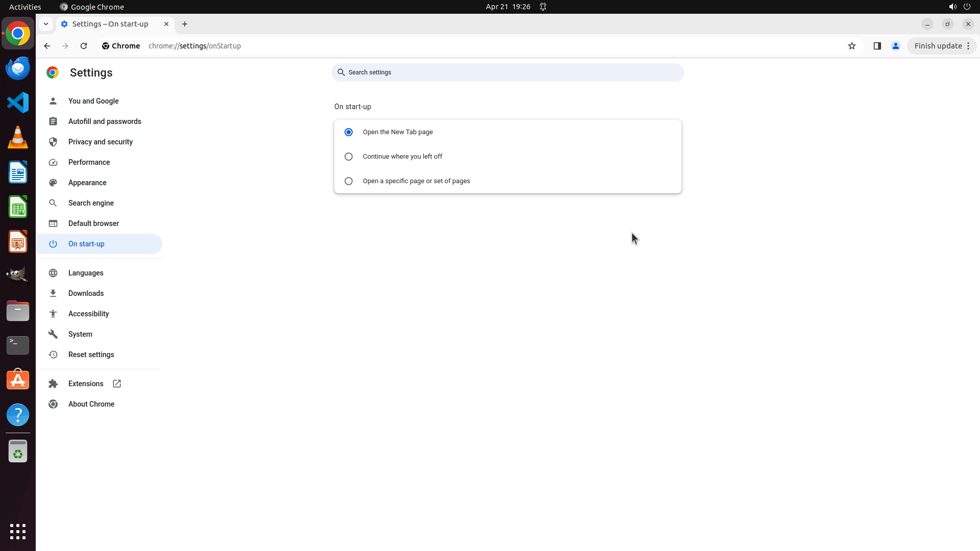Reload the current page
Image resolution: width=980 pixels, height=551 pixels.
(84, 46)
